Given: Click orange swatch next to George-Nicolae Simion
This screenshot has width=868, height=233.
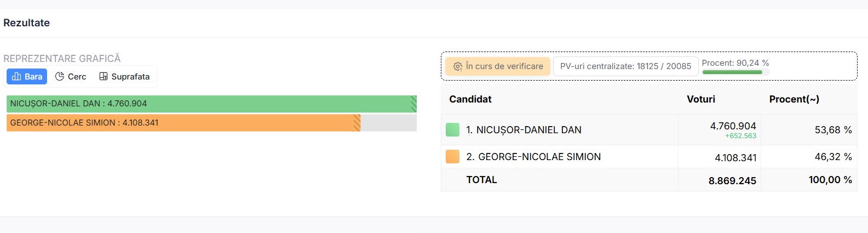Looking at the screenshot, I should tap(452, 157).
